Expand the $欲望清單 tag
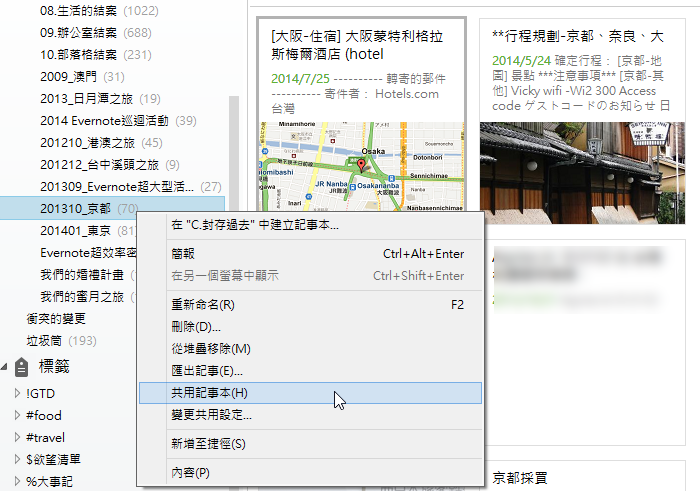The image size is (700, 491). point(17,459)
